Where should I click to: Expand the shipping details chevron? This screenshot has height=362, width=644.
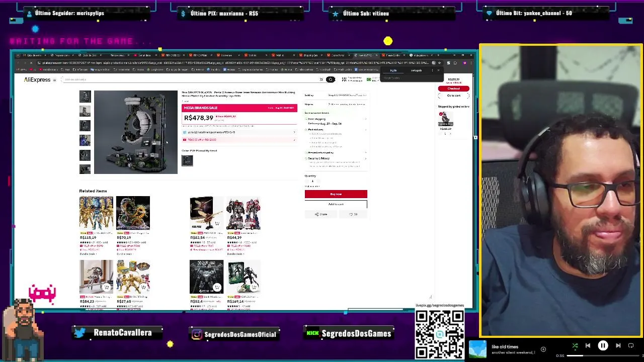[x=366, y=119]
